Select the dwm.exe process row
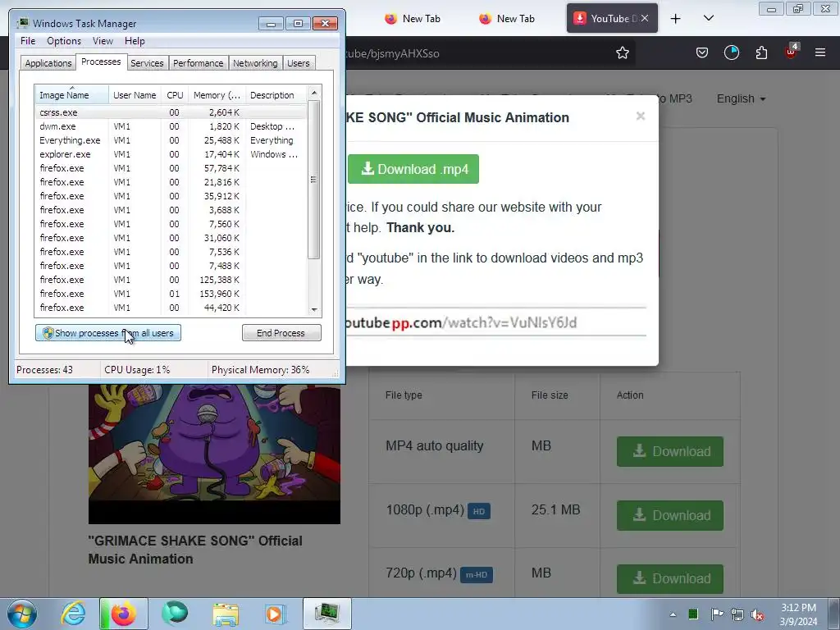Viewport: 840px width, 630px height. click(x=171, y=126)
